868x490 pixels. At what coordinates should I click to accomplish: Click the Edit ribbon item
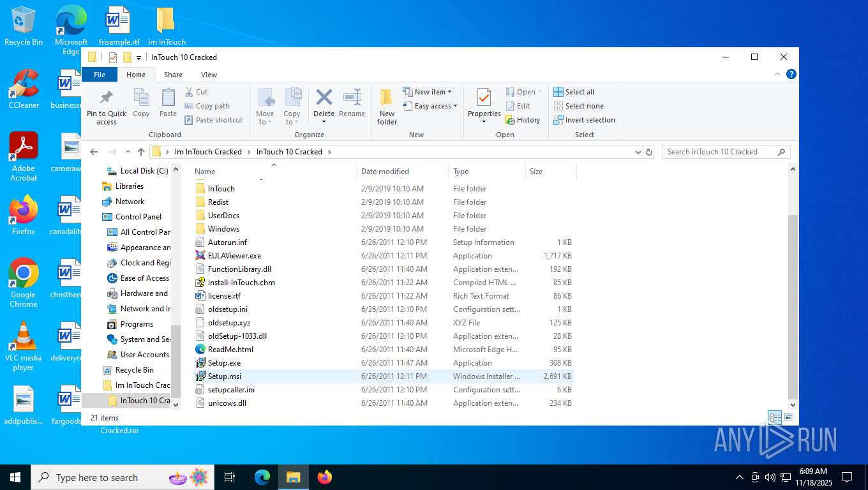518,106
